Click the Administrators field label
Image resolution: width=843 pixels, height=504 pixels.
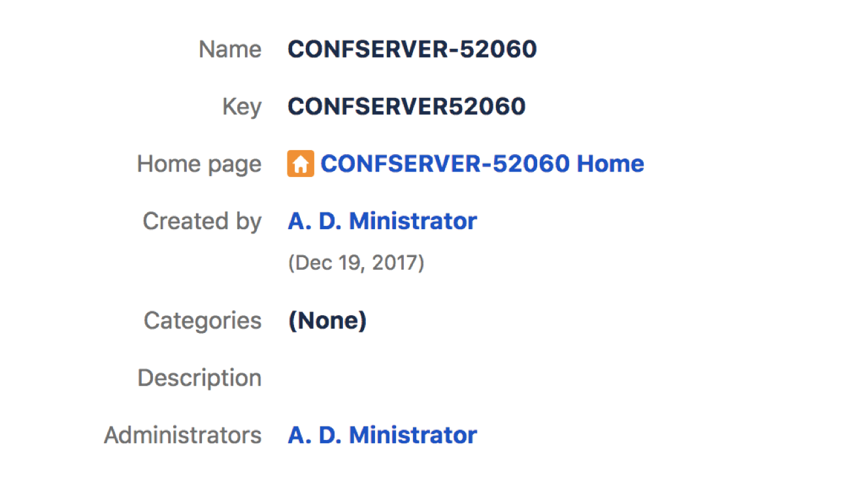pos(183,435)
